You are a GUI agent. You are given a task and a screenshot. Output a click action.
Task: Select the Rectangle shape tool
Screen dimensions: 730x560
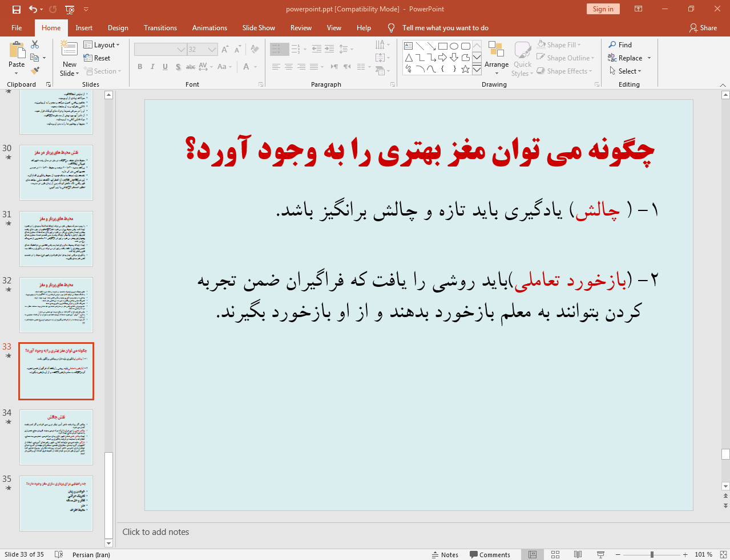[443, 46]
